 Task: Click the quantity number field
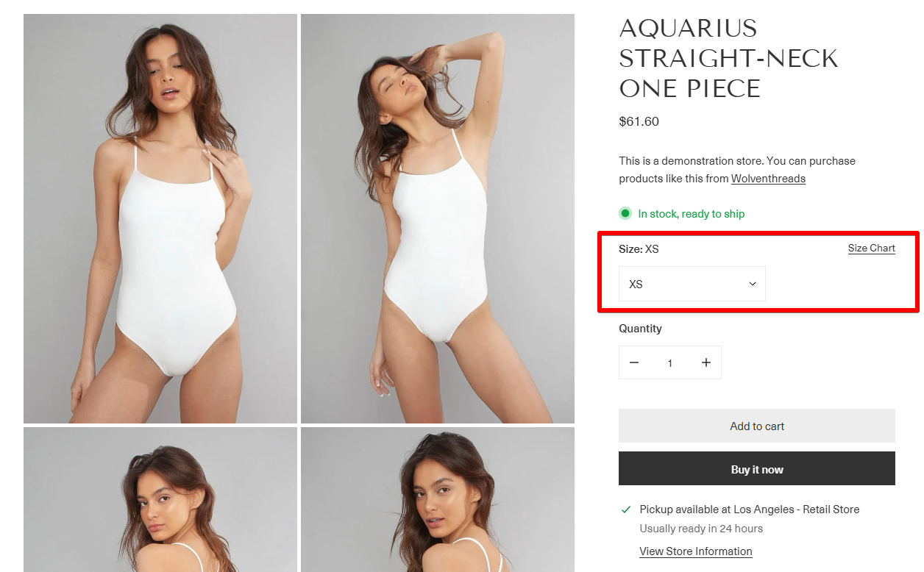click(670, 362)
